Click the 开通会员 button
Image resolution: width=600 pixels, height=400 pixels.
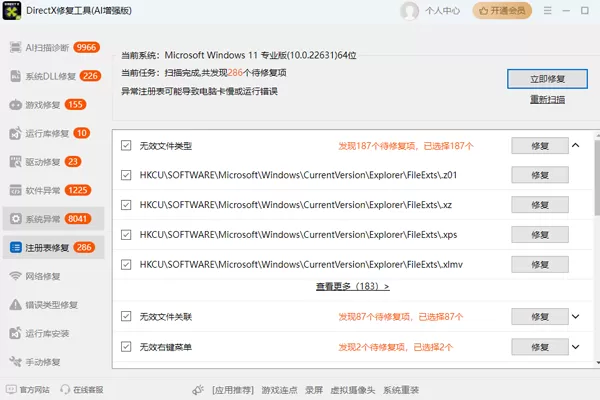click(502, 11)
